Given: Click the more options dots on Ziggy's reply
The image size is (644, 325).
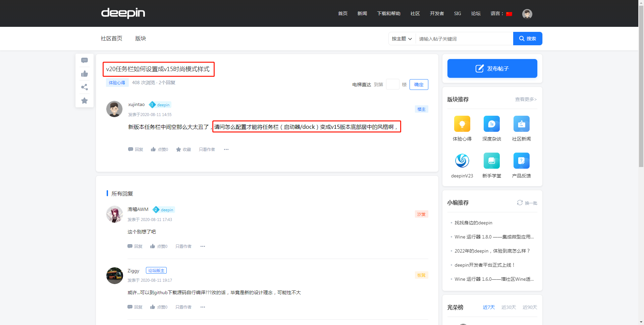Looking at the screenshot, I should [203, 307].
